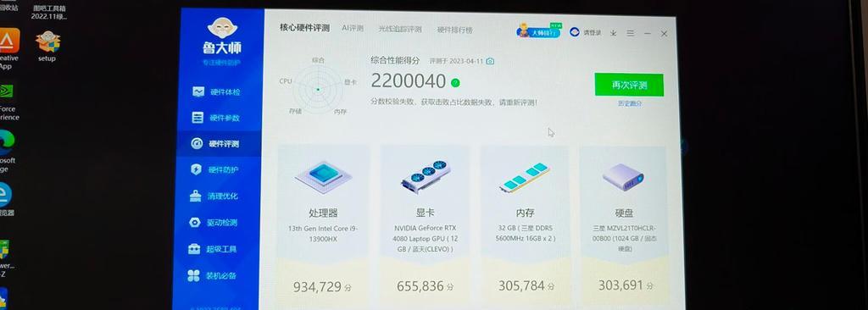Open 驱动检测 in the sidebar
The image size is (868, 310).
213,223
